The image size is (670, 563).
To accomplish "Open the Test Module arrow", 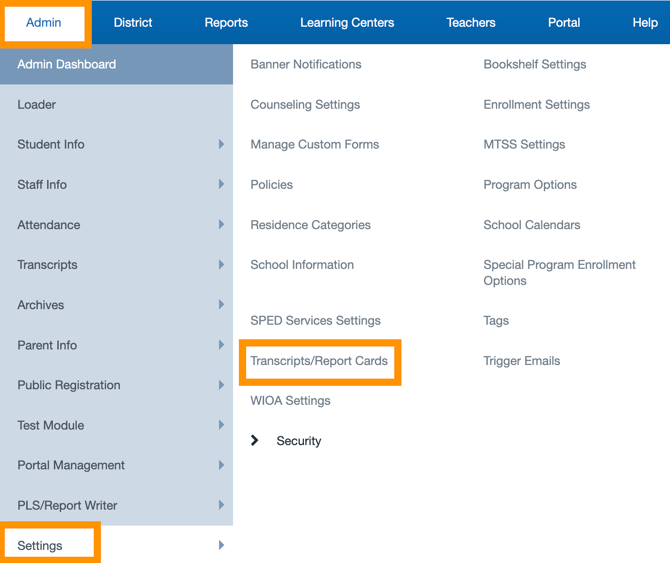I will click(x=221, y=425).
